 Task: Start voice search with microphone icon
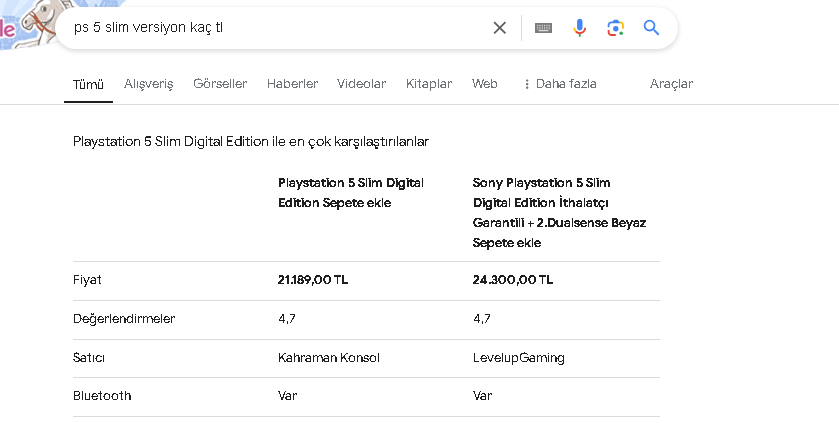pyautogui.click(x=580, y=28)
